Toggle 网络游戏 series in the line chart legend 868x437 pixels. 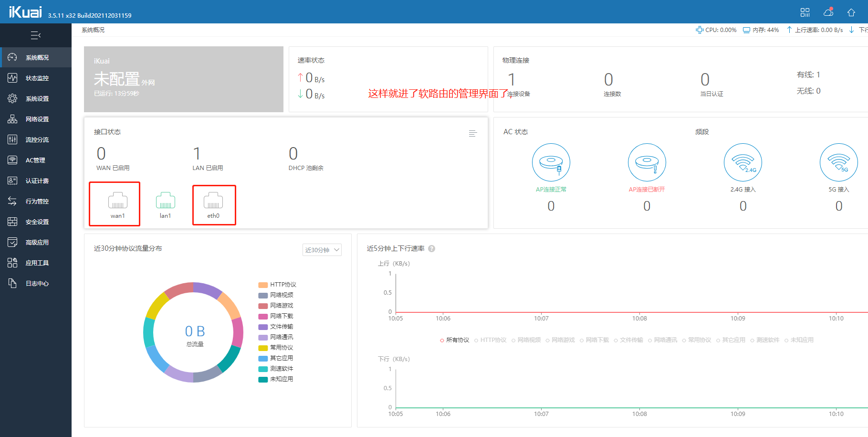click(560, 340)
